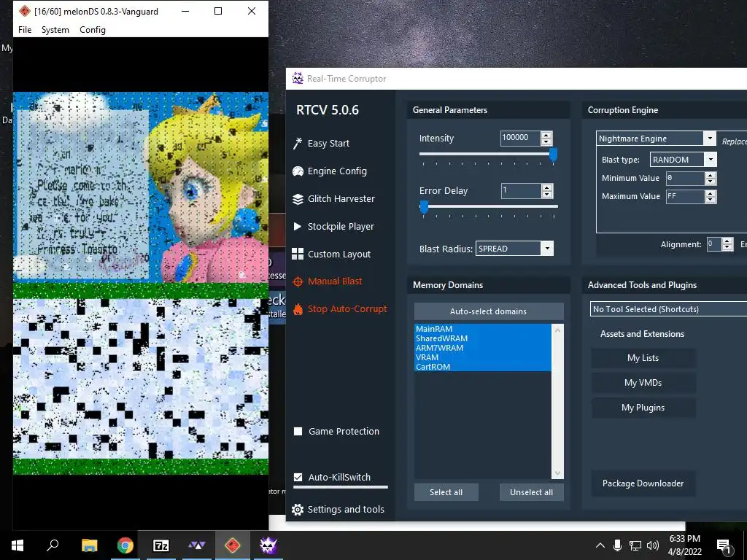
Task: Open Stockpile Player section
Action: pos(341,227)
